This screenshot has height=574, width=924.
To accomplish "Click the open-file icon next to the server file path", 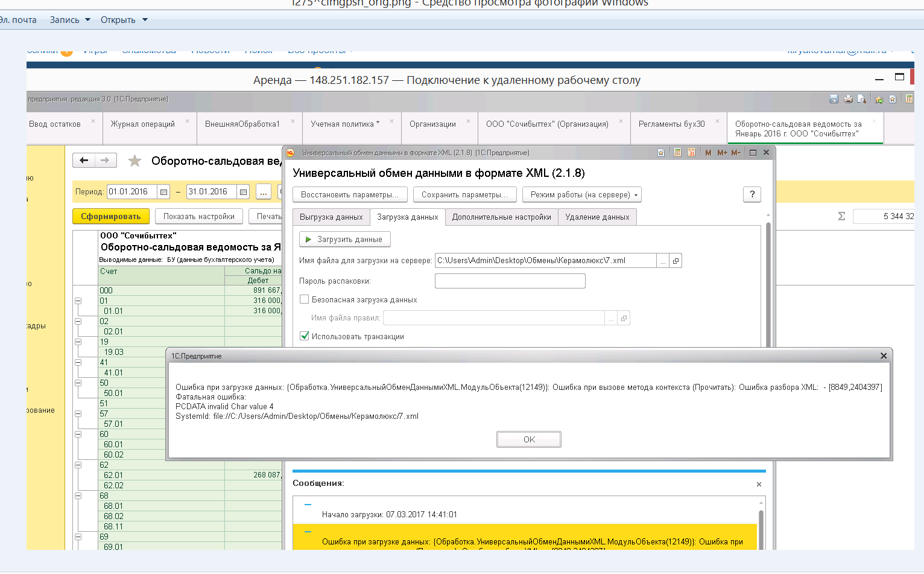I will tap(676, 261).
